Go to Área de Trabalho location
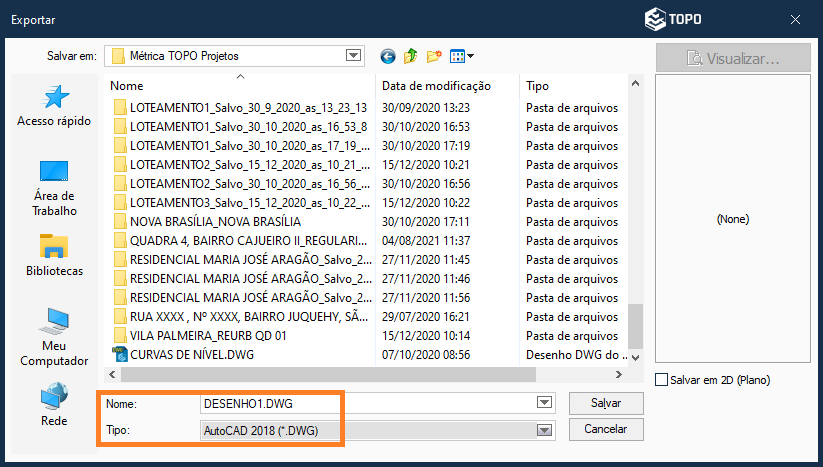 (x=54, y=187)
